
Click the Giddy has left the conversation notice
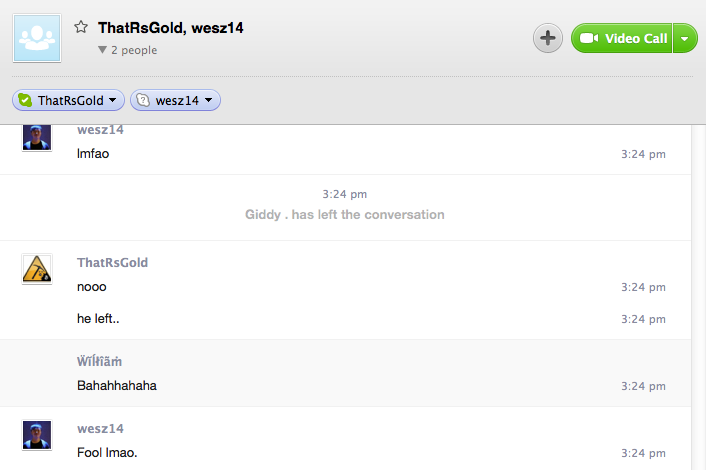point(344,214)
